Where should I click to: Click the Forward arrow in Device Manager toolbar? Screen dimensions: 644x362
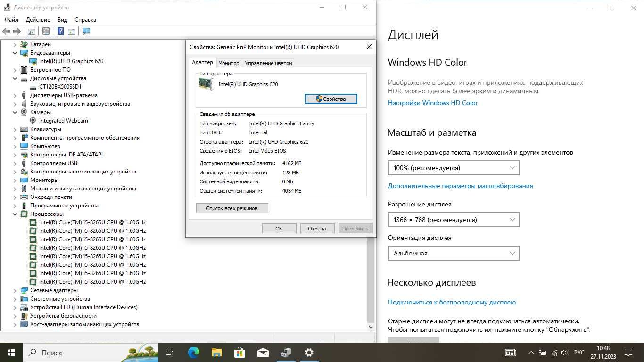[x=17, y=31]
